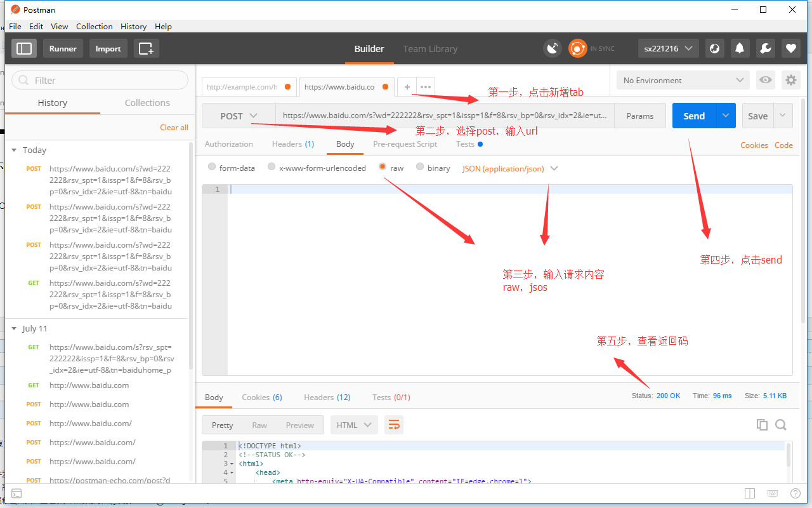This screenshot has width=812, height=508.
Task: Open the tab options ellipsis
Action: point(426,87)
